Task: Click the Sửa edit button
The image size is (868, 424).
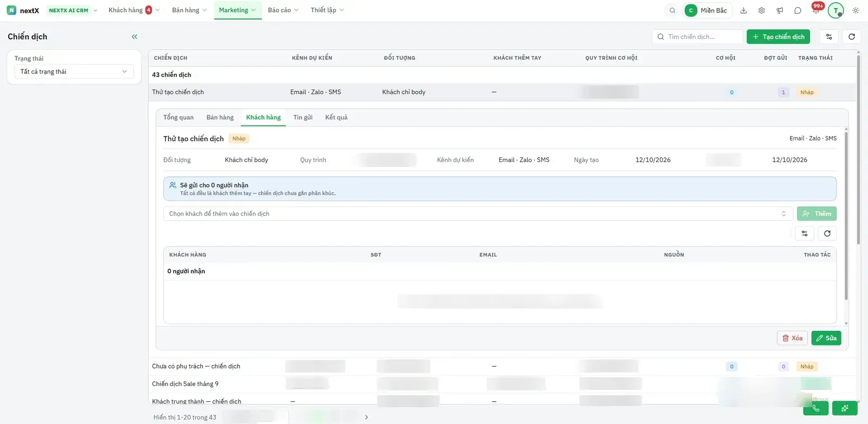Action: (x=826, y=338)
